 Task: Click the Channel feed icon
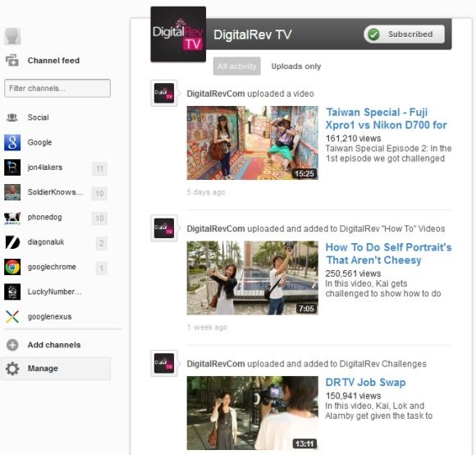pos(12,60)
